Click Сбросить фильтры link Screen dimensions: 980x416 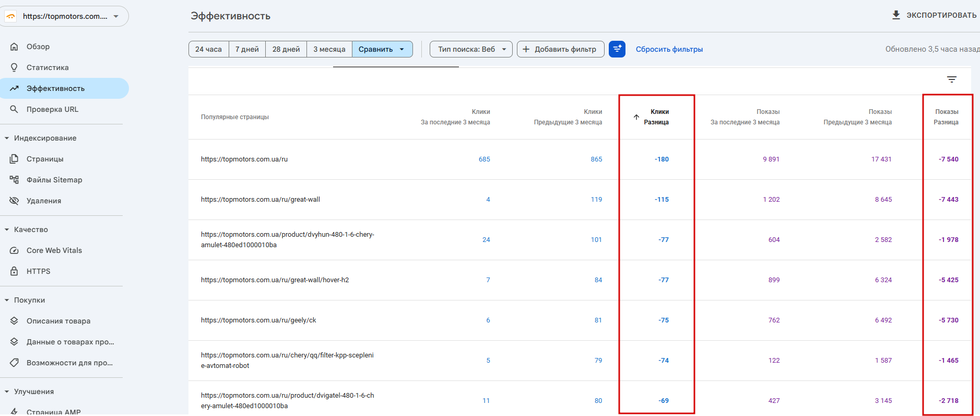(x=669, y=49)
